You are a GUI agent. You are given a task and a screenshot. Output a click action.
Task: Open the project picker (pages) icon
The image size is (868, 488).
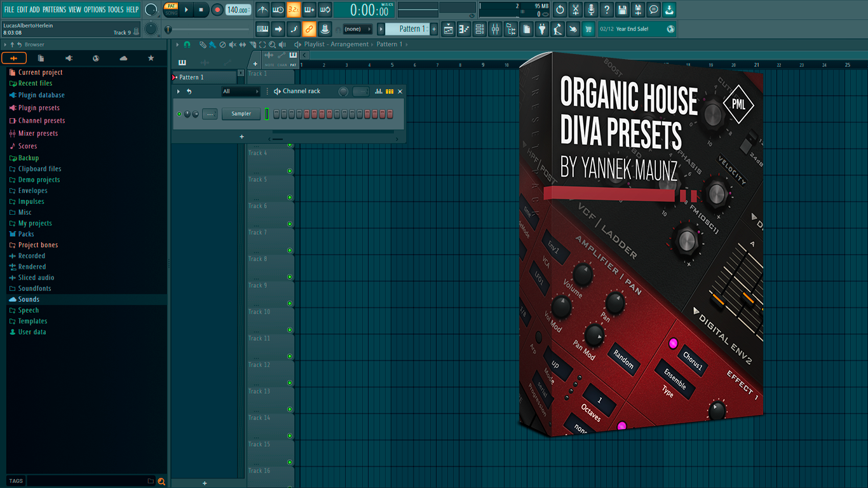tap(527, 29)
